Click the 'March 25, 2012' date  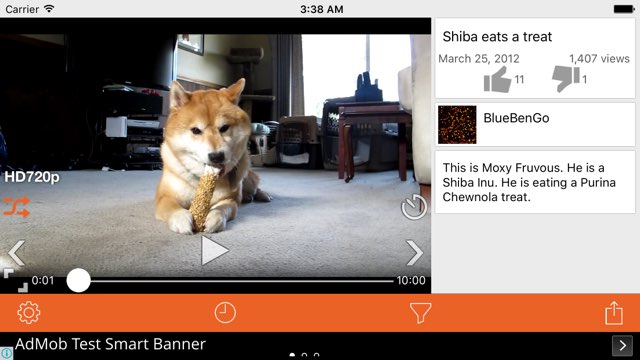(479, 59)
